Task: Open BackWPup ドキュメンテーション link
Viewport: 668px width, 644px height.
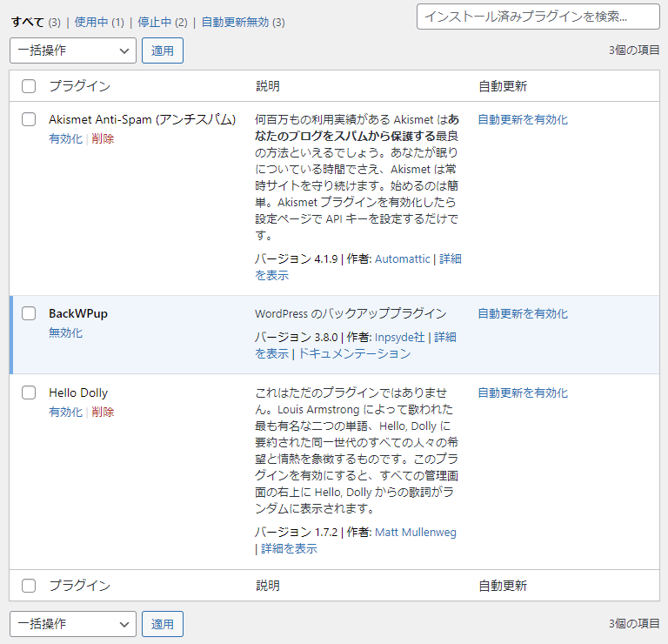Action: tap(355, 353)
